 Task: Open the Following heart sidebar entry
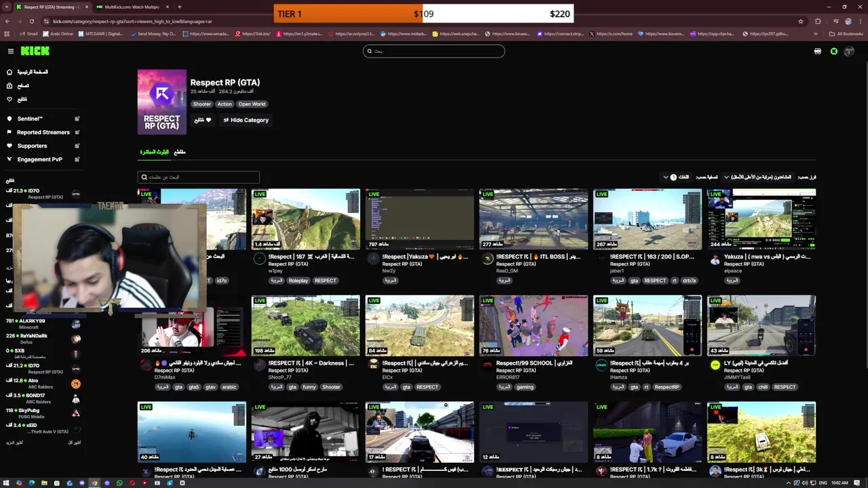17,99
